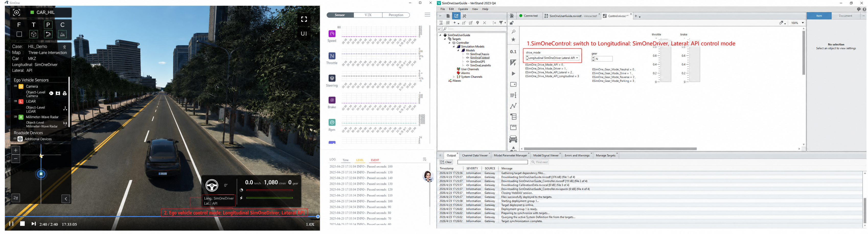The height and width of the screenshot is (234, 868).
Task: Toggle the terrain display icon in SimOne
Action: pyautogui.click(x=62, y=34)
